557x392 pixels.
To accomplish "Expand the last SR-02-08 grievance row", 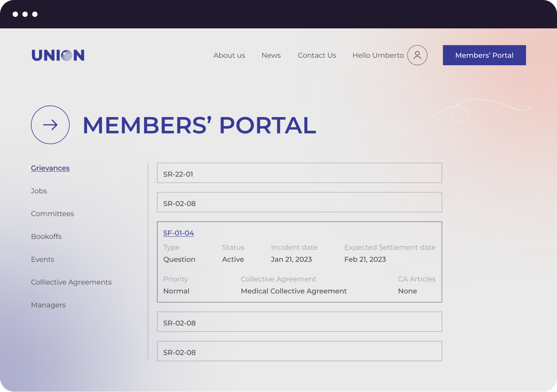I will click(299, 351).
